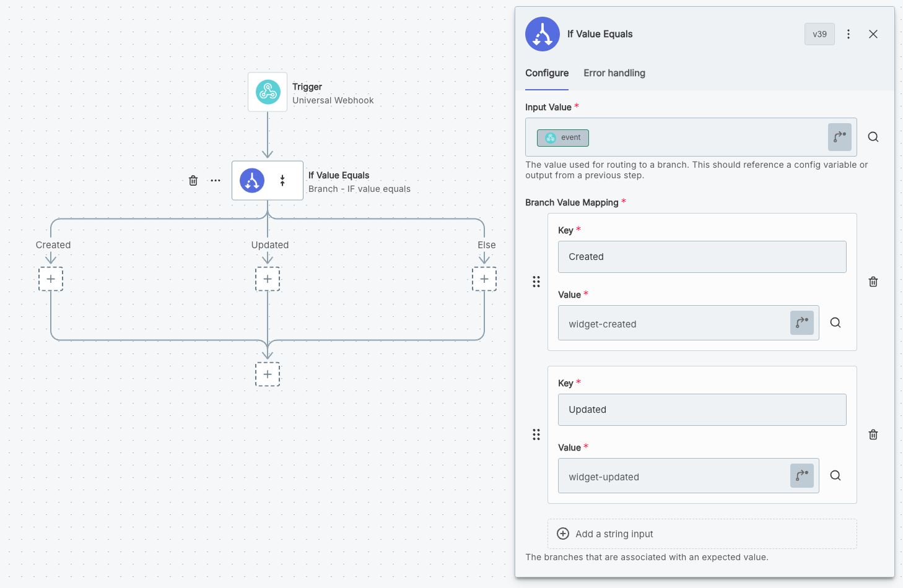Click the drag handle of Created mapping
The width and height of the screenshot is (903, 588).
tap(536, 282)
